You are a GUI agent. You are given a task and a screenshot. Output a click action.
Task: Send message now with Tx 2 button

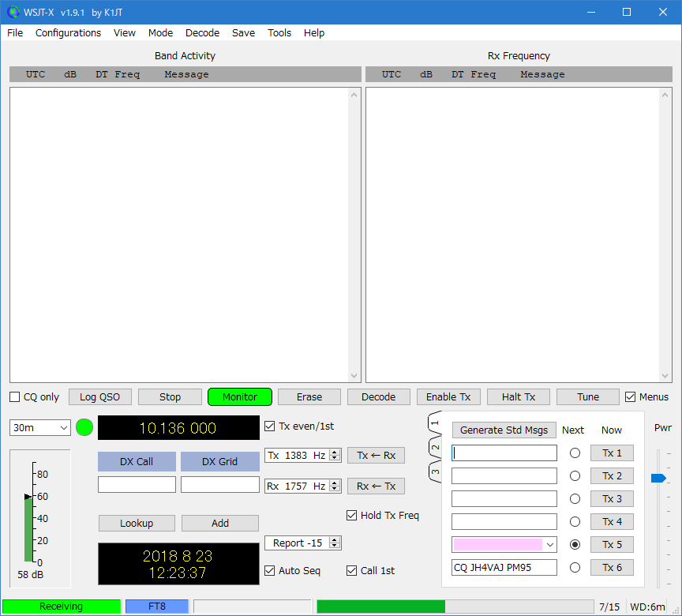point(612,476)
